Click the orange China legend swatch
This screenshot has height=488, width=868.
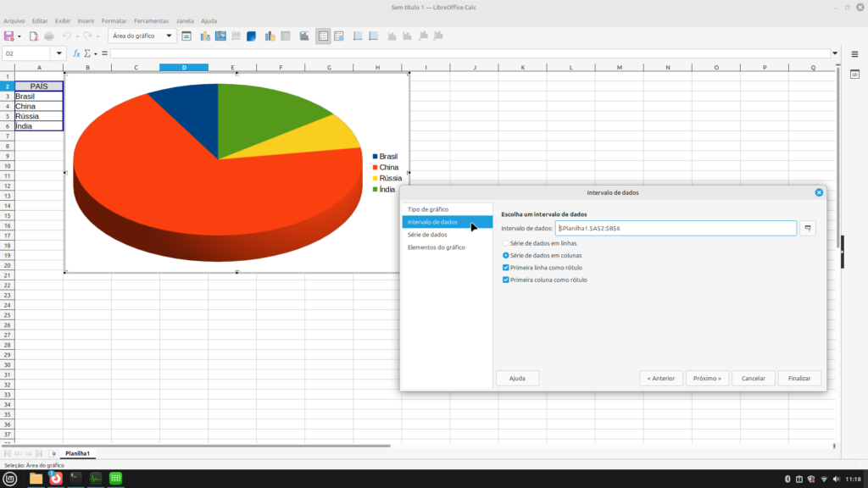376,168
